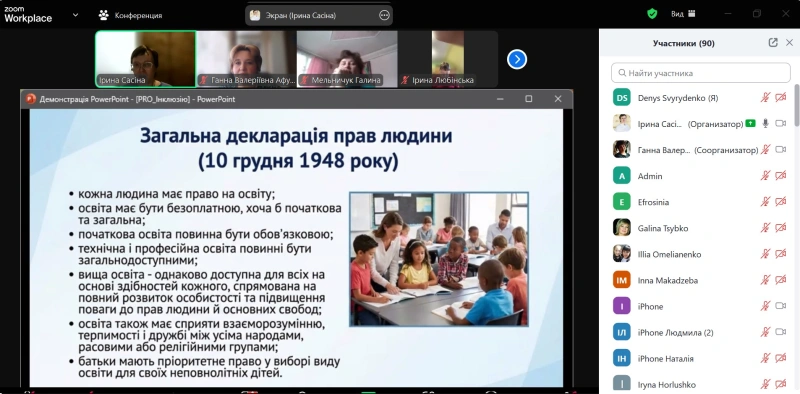
Task: Open the Конференция menu item
Action: [138, 15]
